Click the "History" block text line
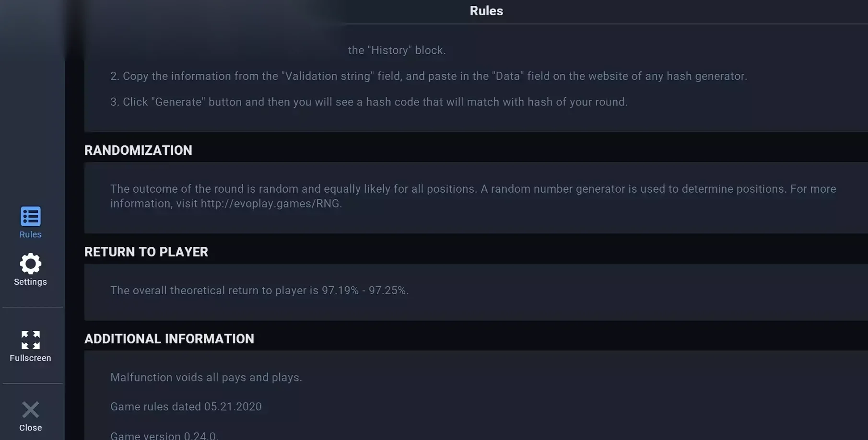Image resolution: width=868 pixels, height=440 pixels. click(x=397, y=50)
